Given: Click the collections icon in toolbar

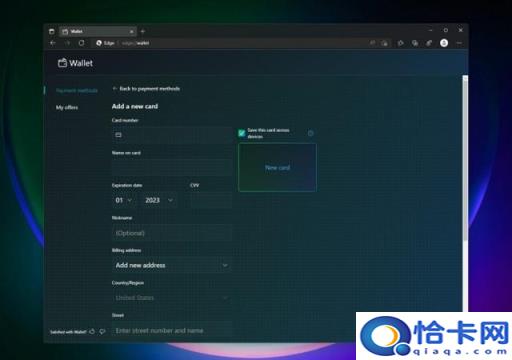Looking at the screenshot, I should click(x=415, y=43).
